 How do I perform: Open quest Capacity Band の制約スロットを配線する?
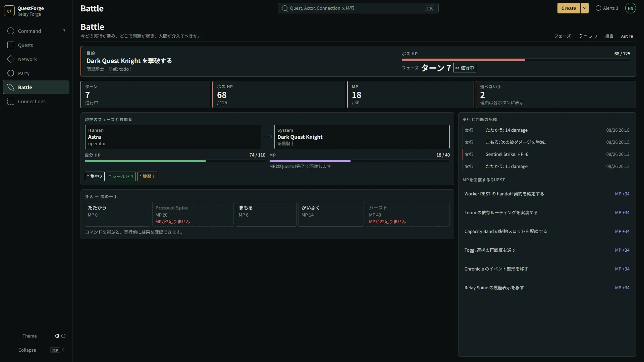pyautogui.click(x=547, y=231)
